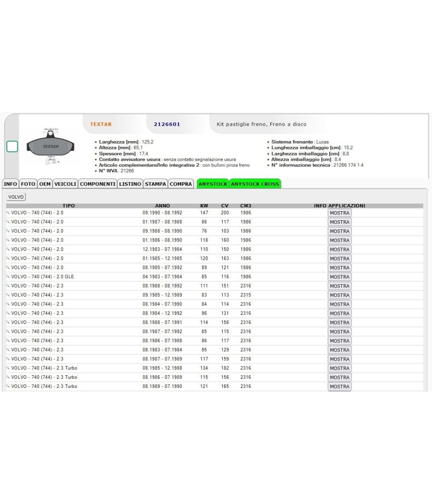Click the magnifier icon for the 08.1984 - 07.1990 row
The height and width of the screenshot is (504, 432).
[8, 304]
